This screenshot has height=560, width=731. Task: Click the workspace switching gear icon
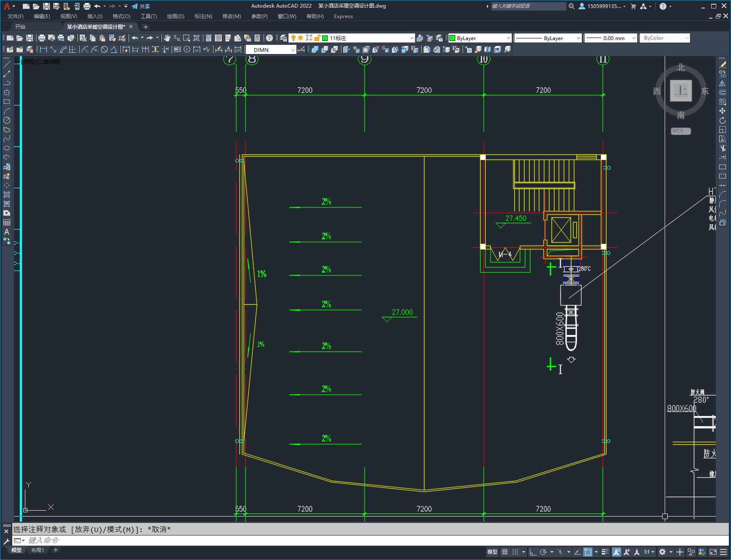[x=663, y=552]
